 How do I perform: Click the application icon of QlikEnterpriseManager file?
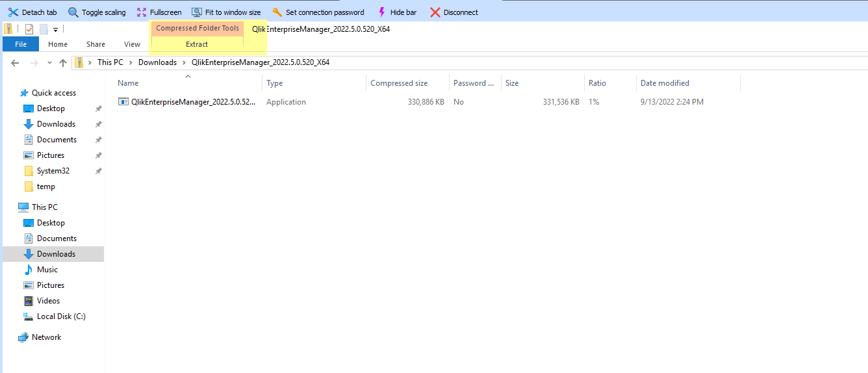coord(123,102)
